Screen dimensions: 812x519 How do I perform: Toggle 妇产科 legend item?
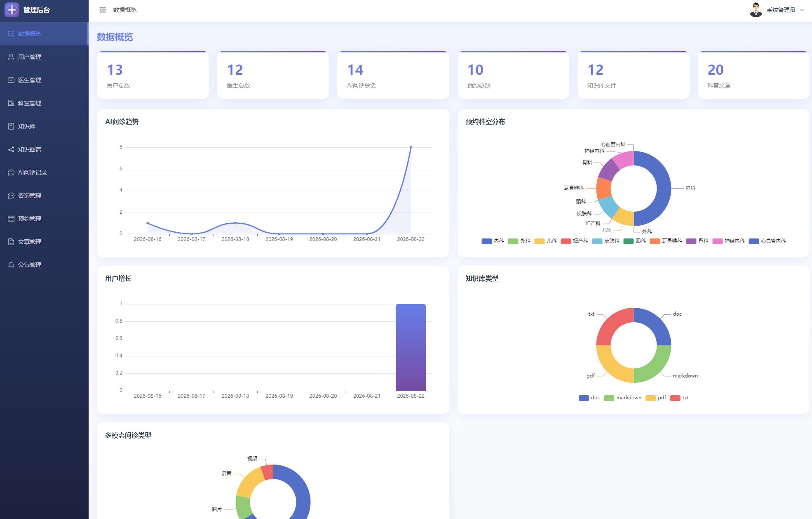(x=574, y=241)
